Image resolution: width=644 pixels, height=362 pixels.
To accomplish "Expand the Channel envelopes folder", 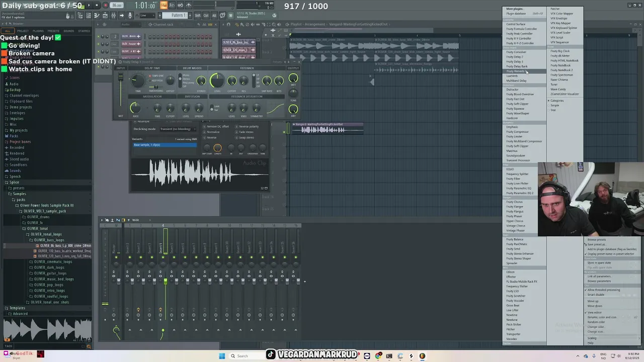I will (24, 96).
